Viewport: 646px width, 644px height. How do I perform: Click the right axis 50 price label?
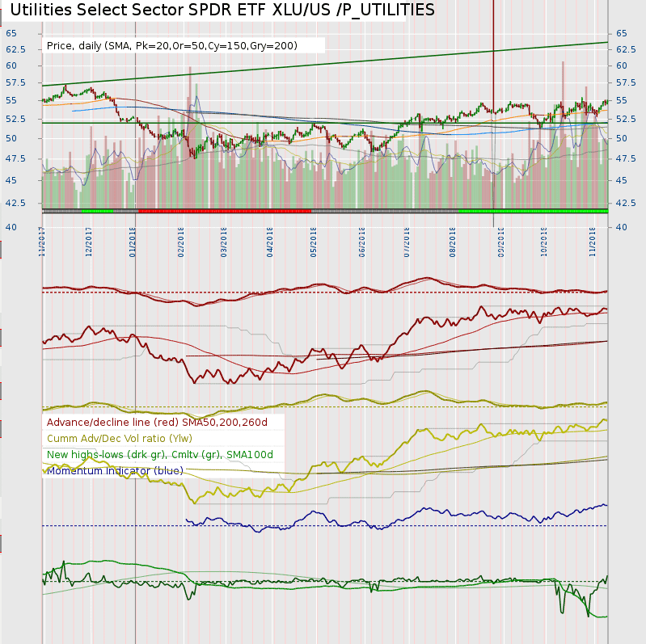pyautogui.click(x=622, y=138)
